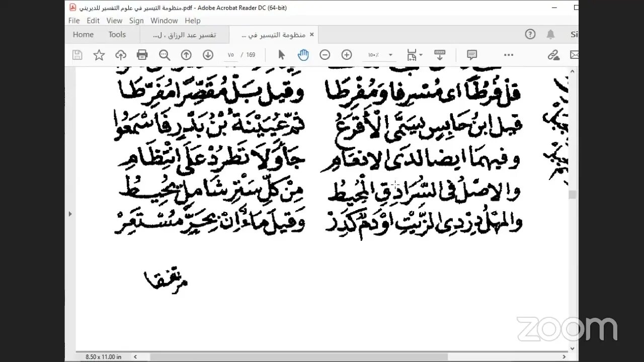Add the document to starred (star icon)
Viewport: 644px width, 362px height.
(x=99, y=55)
